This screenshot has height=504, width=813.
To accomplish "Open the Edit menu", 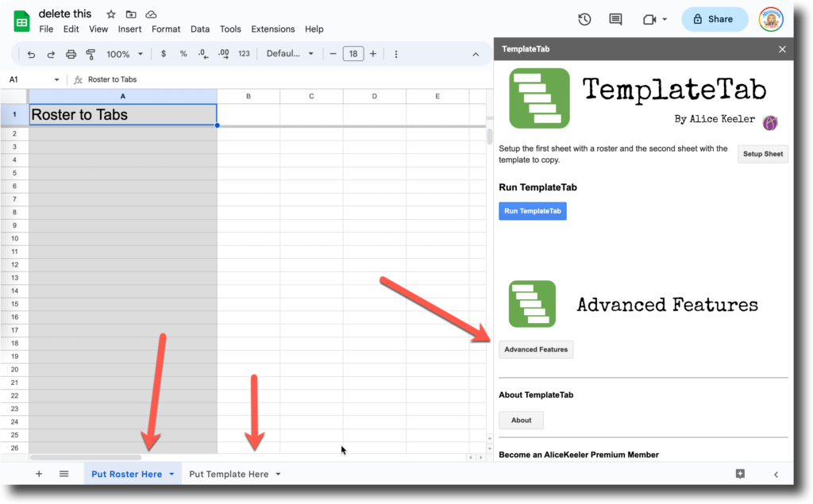I will pos(71,29).
